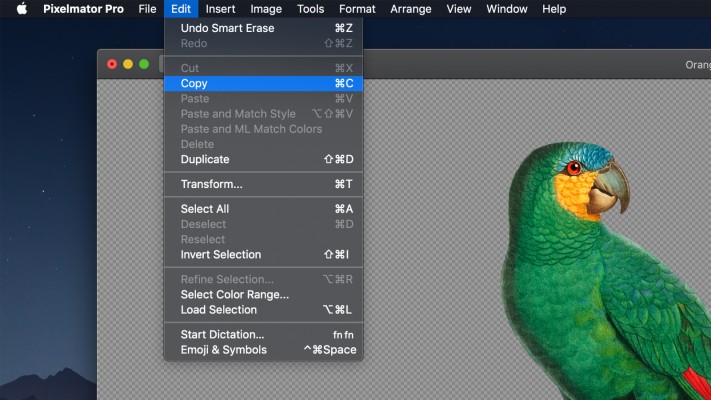
Task: Open the Pixelmator Pro application menu
Action: coord(83,9)
